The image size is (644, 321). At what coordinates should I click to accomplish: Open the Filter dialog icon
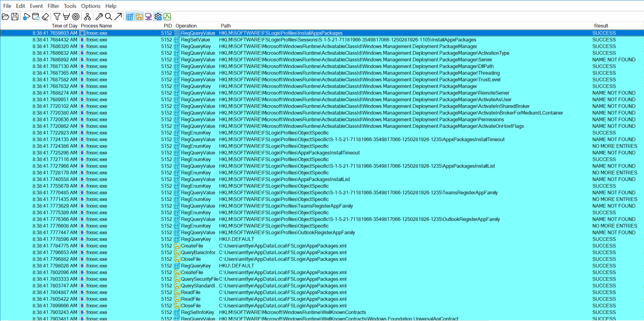pyautogui.click(x=57, y=16)
